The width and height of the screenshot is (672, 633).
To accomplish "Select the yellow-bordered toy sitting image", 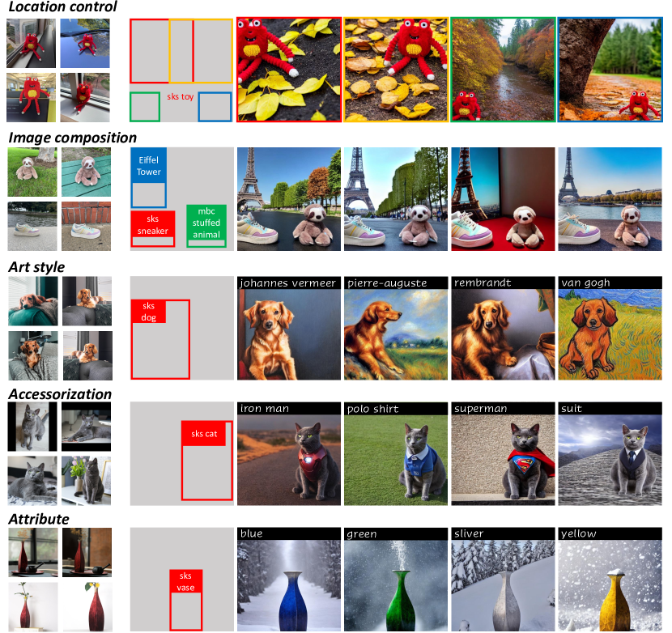I will click(396, 70).
